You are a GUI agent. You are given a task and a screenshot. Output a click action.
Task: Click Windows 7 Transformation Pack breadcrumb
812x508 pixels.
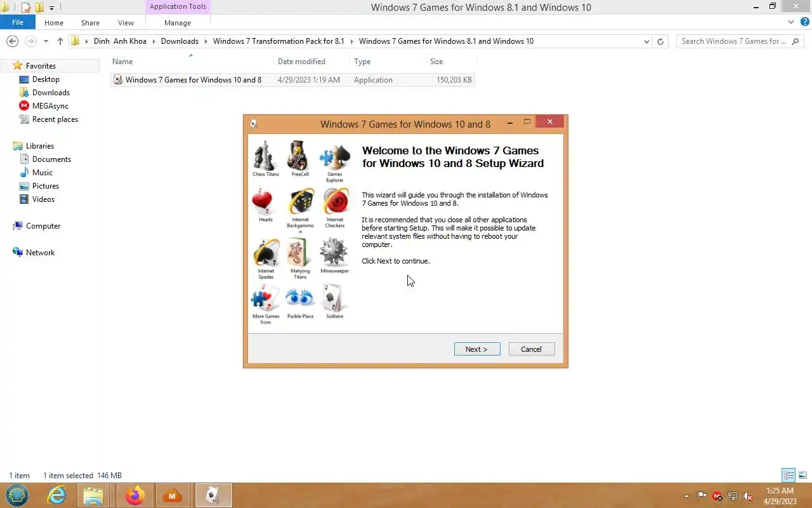278,41
